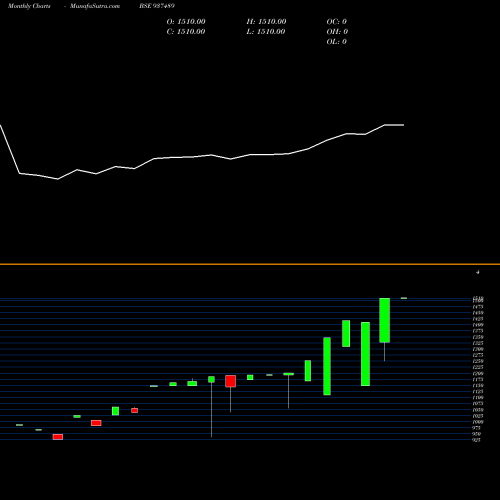Click the 975 price axis label
This screenshot has height=500, width=500.
pos(477,428)
